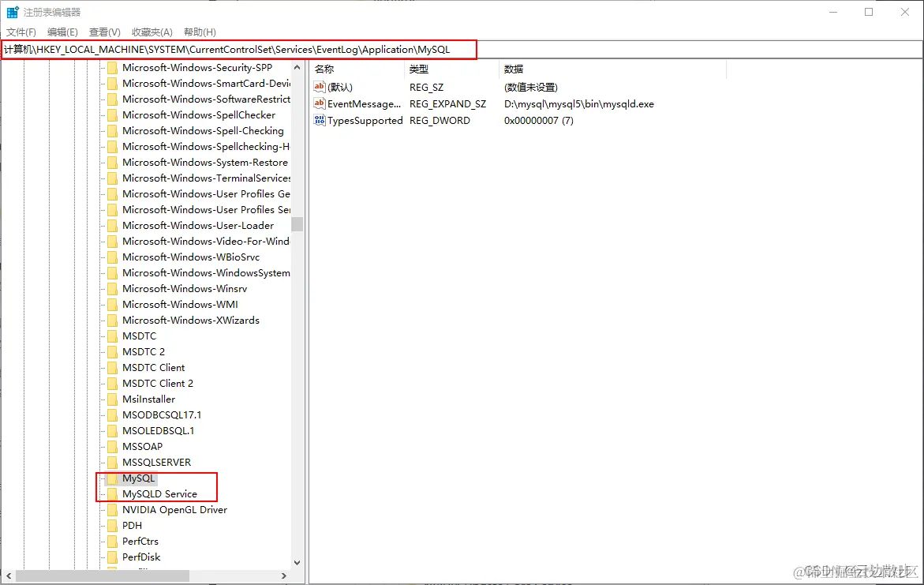Image resolution: width=924 pixels, height=585 pixels.
Task: Click the NVIDIA OpenGL Driver folder icon
Action: click(112, 509)
